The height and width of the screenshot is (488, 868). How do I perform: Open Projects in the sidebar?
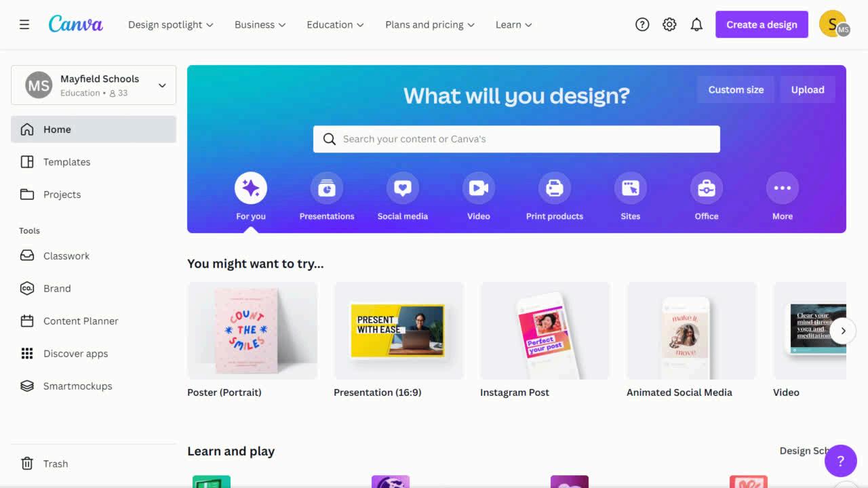click(x=94, y=195)
